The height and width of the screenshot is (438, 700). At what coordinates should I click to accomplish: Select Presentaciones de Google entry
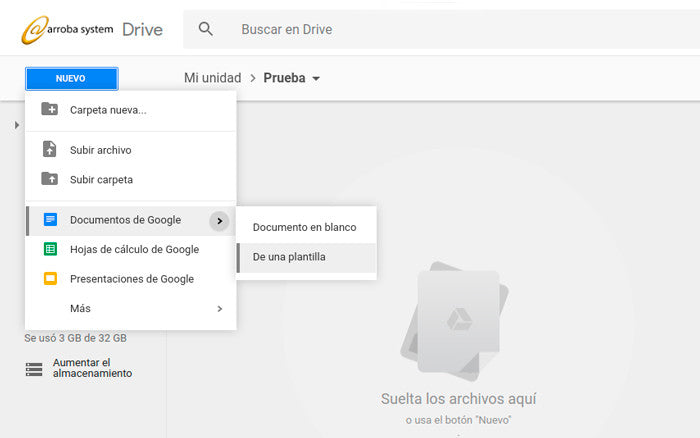coord(131,279)
